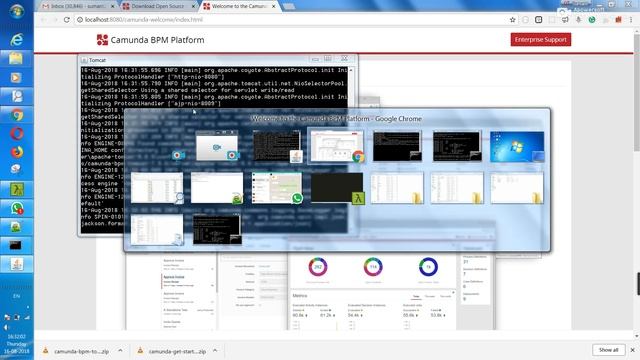
Task: Open Windows Media Player taskbar icon
Action: 16,78
